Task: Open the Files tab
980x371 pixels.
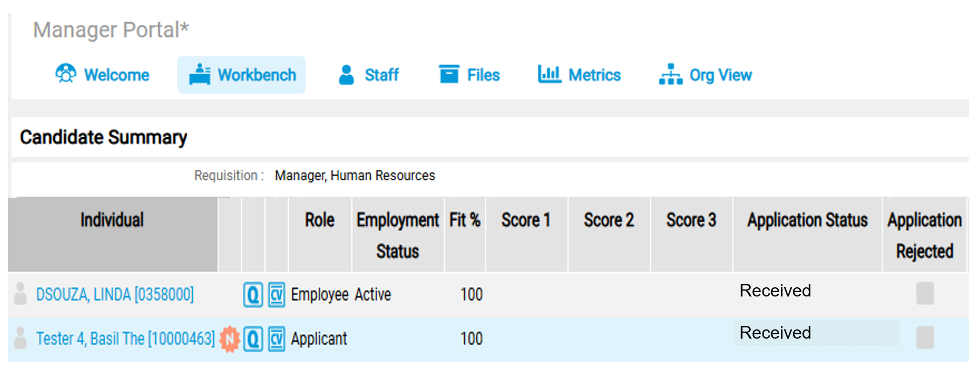Action: pos(469,75)
